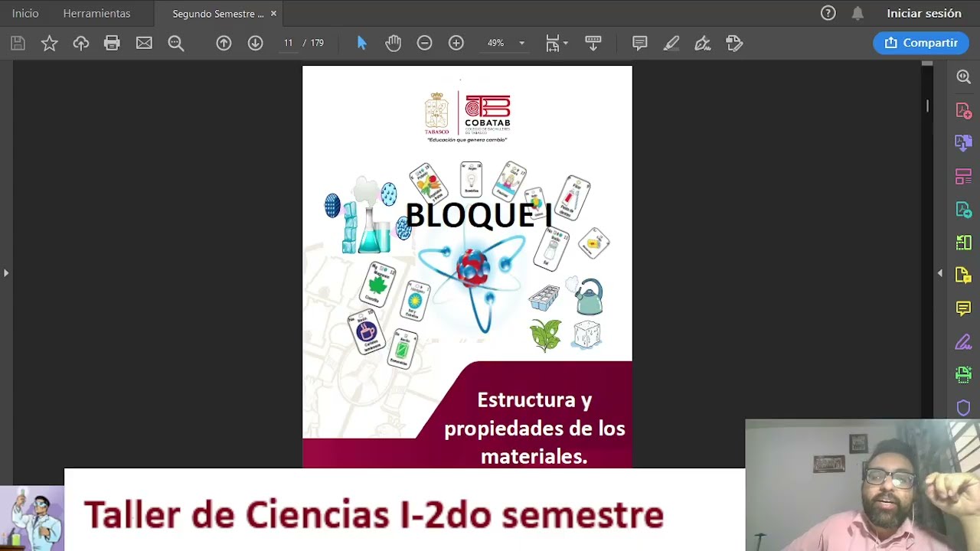Open yellow Comment tool in right pane
Viewport: 980px width, 551px height.
point(964,308)
